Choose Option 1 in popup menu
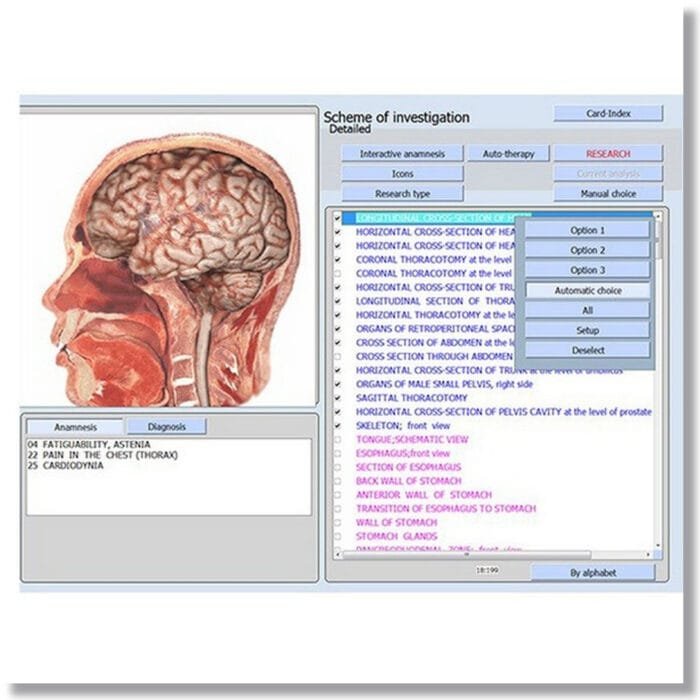Image resolution: width=700 pixels, height=700 pixels. point(588,230)
